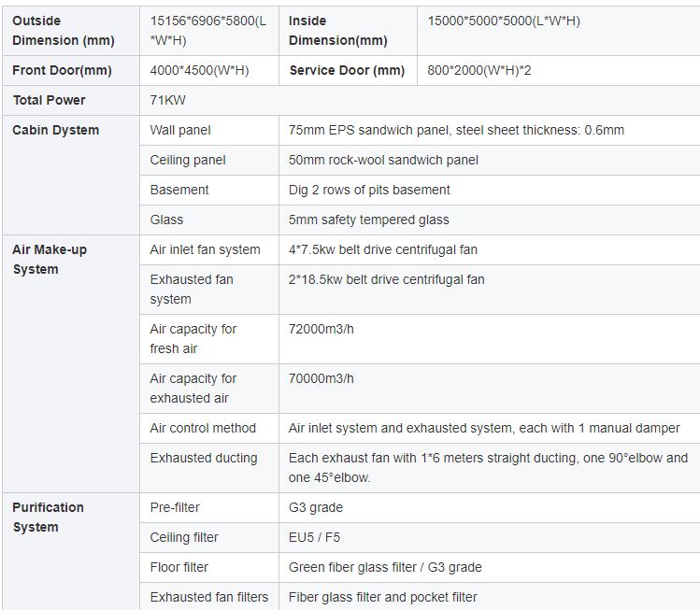This screenshot has height=610, width=700.
Task: Click the Total Power 71KW value
Action: [x=170, y=100]
